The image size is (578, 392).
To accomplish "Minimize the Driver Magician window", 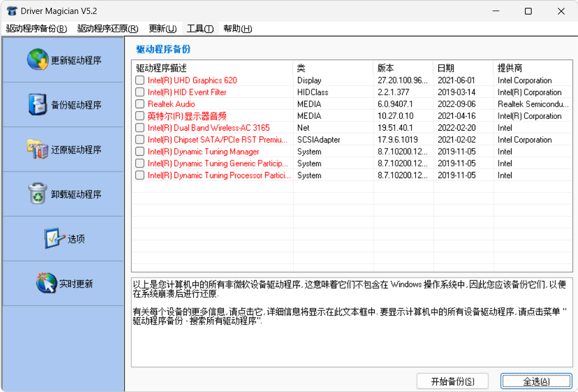I will [496, 11].
